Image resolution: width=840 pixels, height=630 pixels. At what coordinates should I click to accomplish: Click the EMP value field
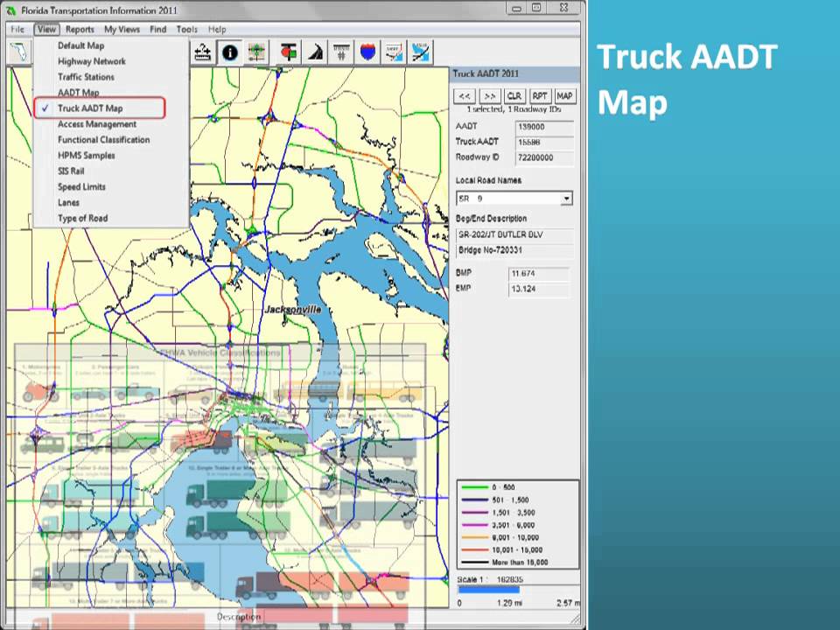coord(538,289)
